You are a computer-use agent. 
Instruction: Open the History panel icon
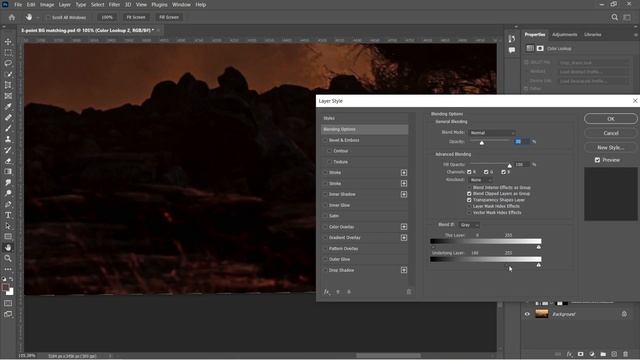[x=512, y=38]
